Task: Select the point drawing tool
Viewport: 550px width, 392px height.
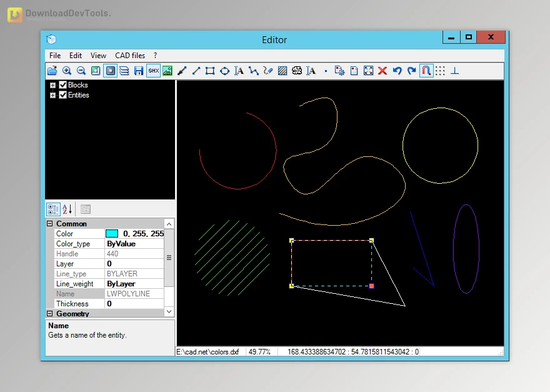Action: click(326, 71)
